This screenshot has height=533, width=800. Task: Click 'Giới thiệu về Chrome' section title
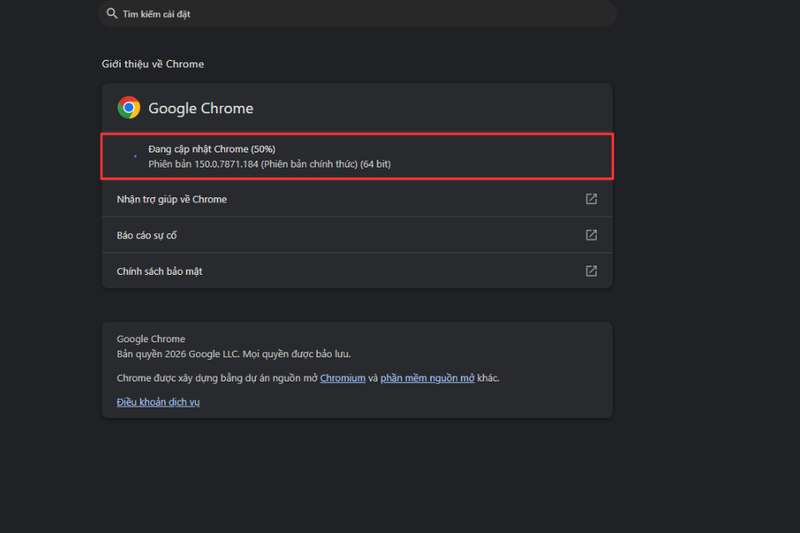click(153, 64)
